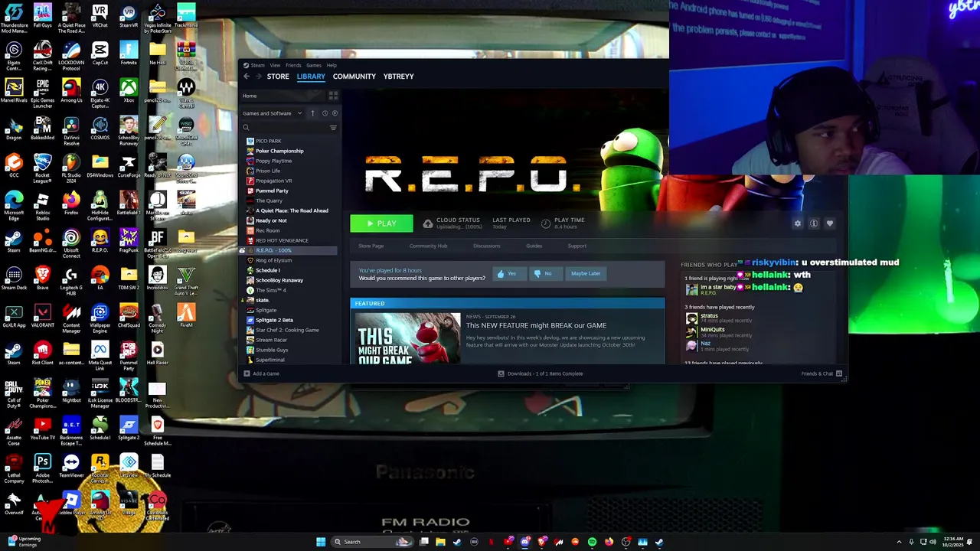Open Discord from the taskbar
980x551 pixels.
coord(525,542)
